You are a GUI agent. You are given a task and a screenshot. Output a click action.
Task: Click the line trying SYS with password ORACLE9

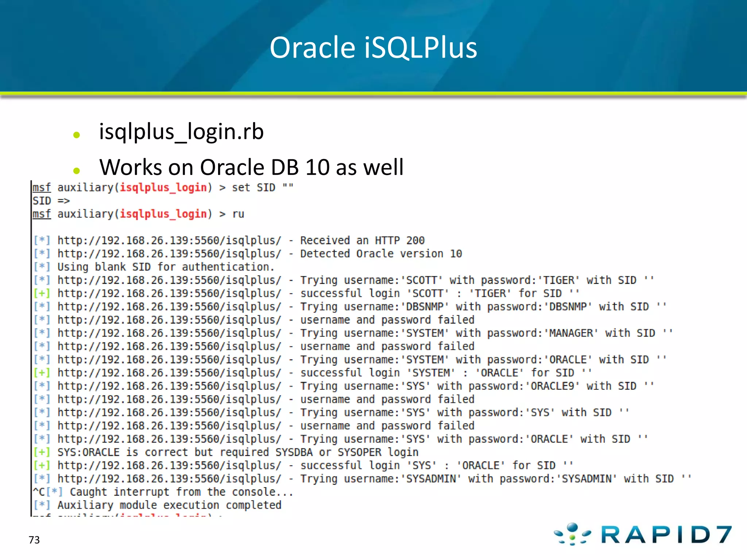pos(344,386)
